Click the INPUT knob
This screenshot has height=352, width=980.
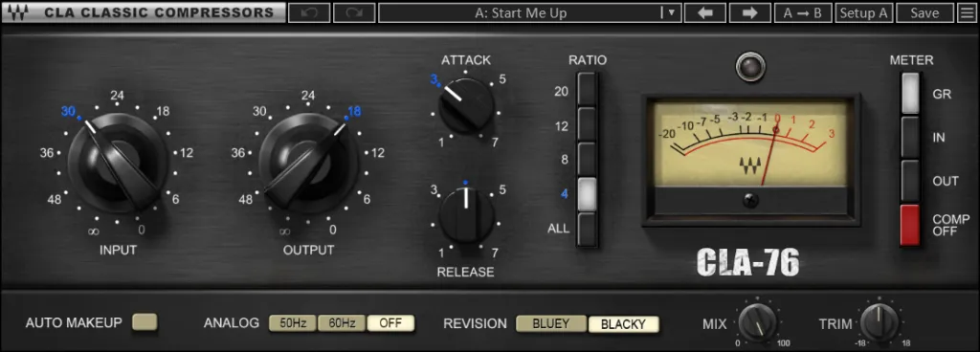118,164
